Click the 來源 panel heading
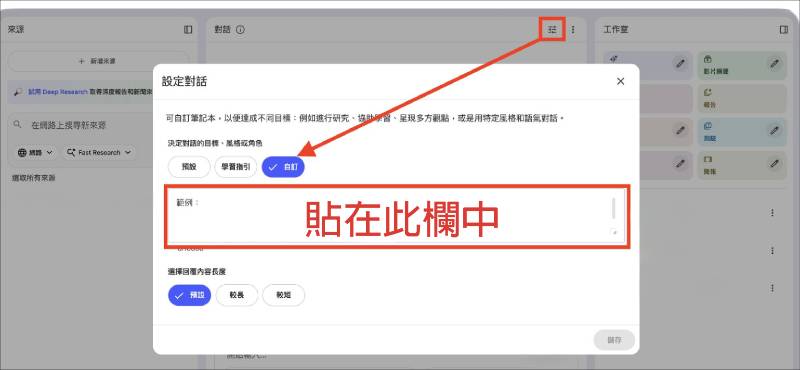 16,30
